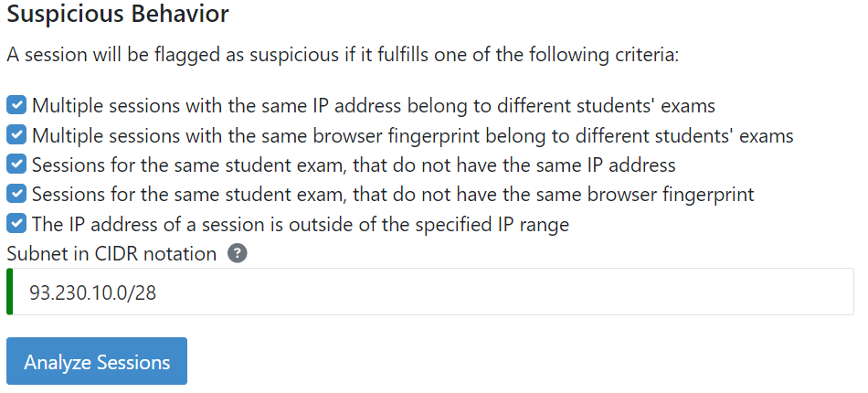Click on the 93.230.10.0/28 value text
868x393 pixels.
86,292
